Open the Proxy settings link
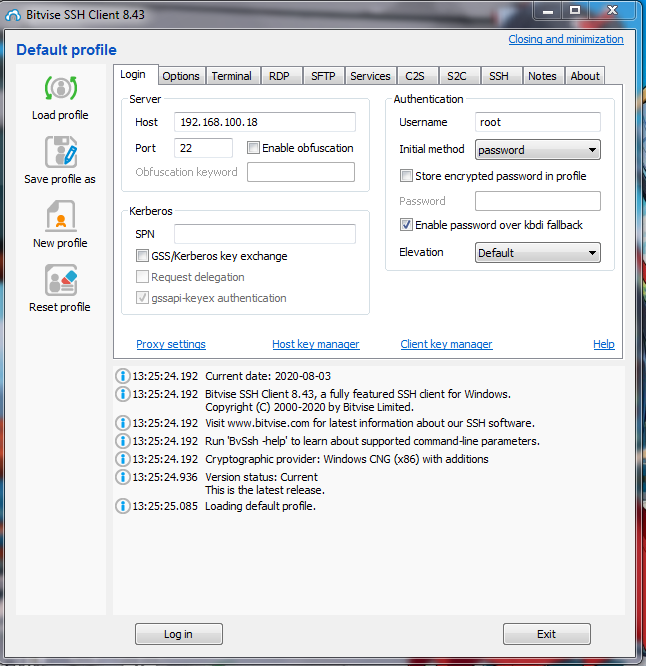646x666 pixels. pos(171,344)
